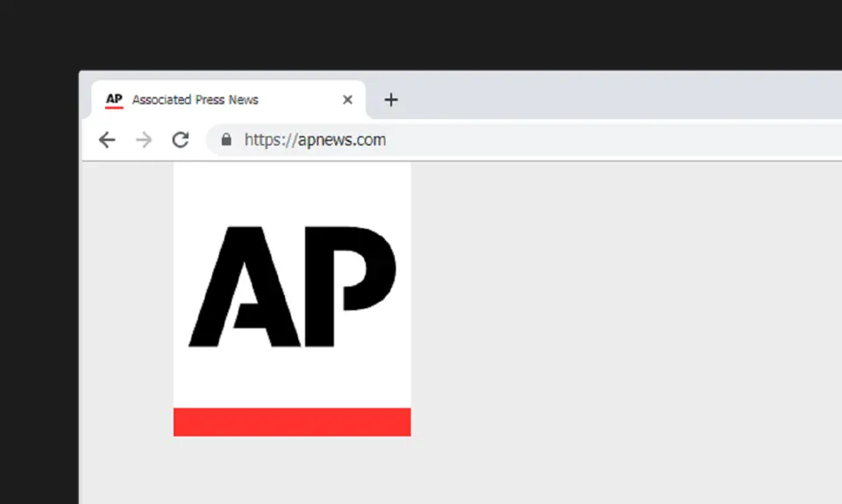The image size is (842, 504).
Task: Open a new tab with plus button
Action: click(391, 100)
